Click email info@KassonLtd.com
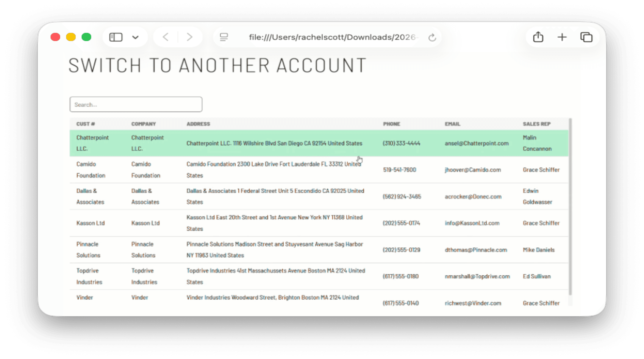Viewport: 644px width, 359px height. click(472, 223)
